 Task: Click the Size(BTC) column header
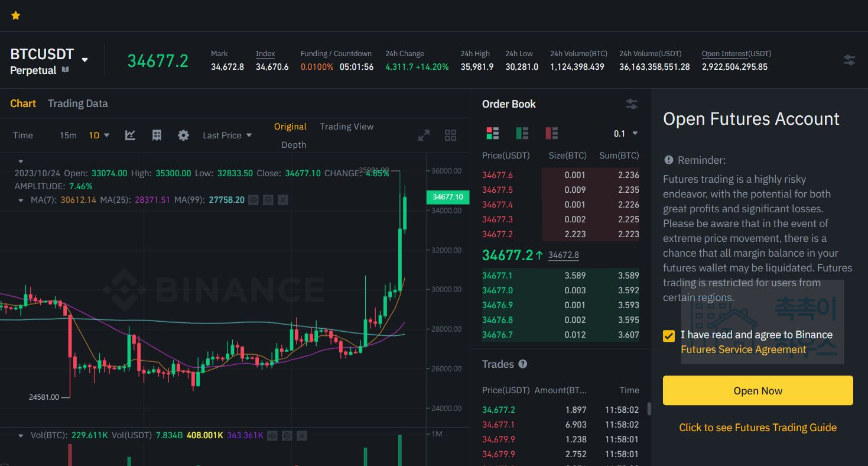pyautogui.click(x=568, y=156)
